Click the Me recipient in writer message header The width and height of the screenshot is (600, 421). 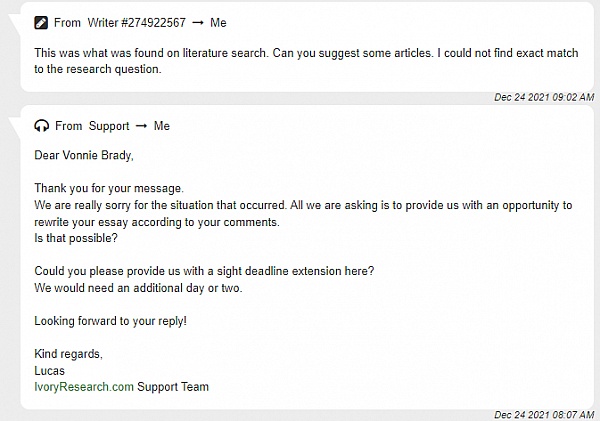[218, 23]
